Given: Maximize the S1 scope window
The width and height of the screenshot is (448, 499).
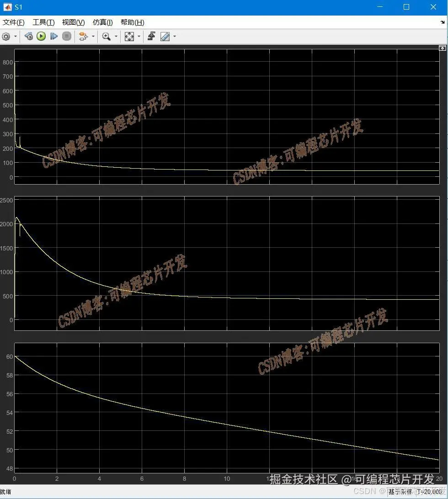Looking at the screenshot, I should click(x=406, y=7).
